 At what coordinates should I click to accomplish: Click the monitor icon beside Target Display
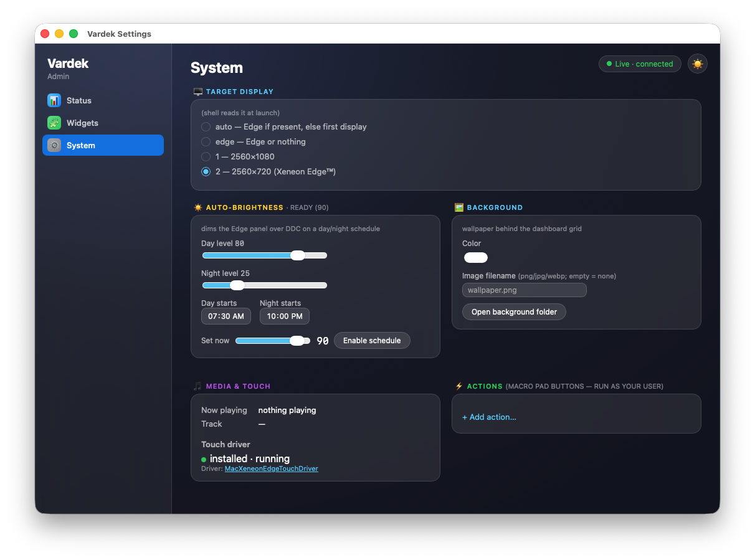[x=198, y=92]
